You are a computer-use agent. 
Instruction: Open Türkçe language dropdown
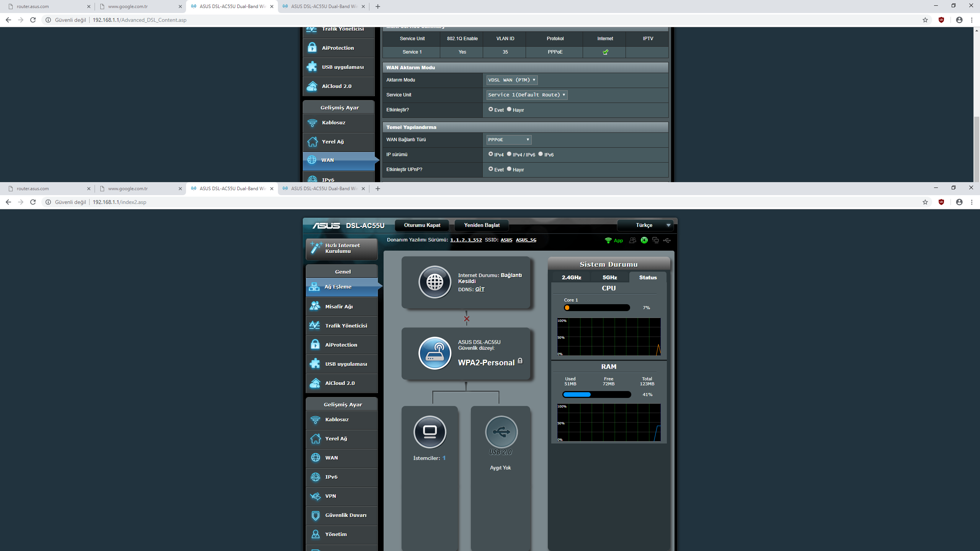[x=645, y=225]
